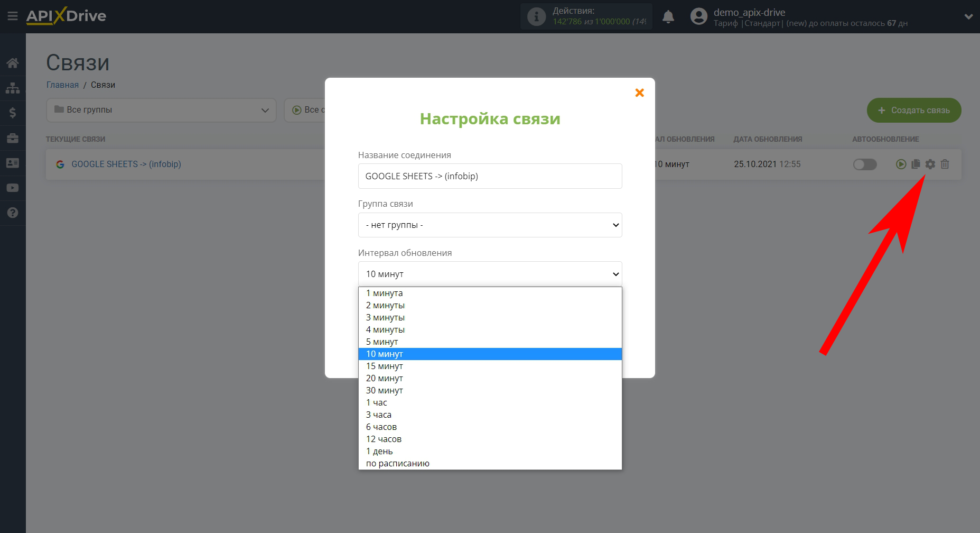Screen dimensions: 980x533
Task: Open the status filter dropdown beside 'Все группы'
Action: pos(305,110)
